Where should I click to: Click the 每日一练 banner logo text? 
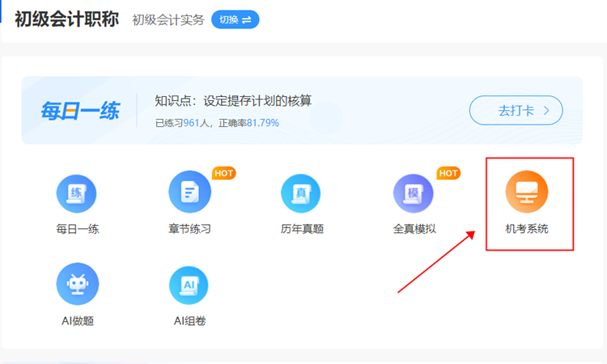coord(80,111)
